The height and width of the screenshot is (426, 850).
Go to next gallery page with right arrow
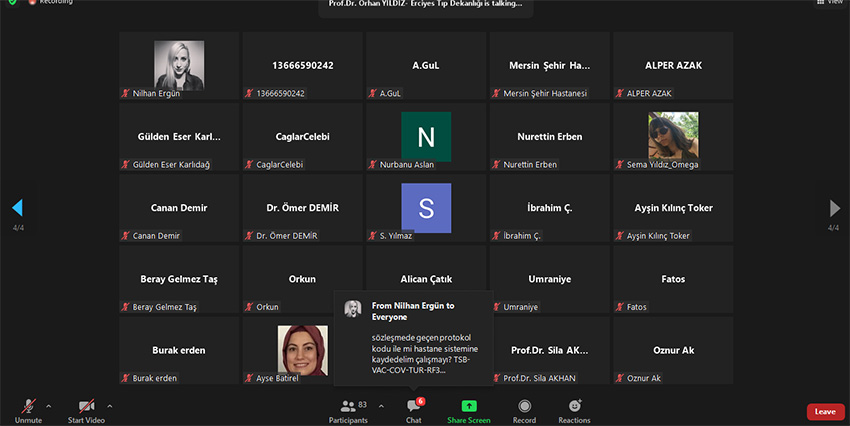tap(835, 208)
